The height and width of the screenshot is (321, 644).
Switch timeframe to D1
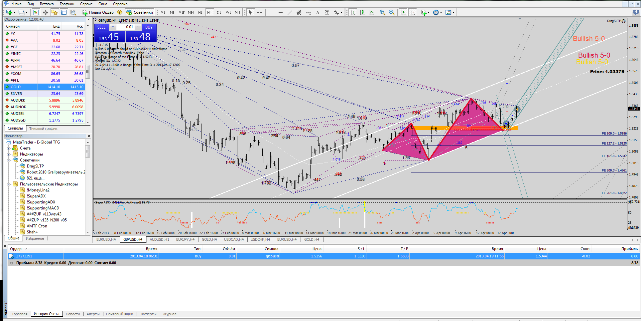(219, 12)
